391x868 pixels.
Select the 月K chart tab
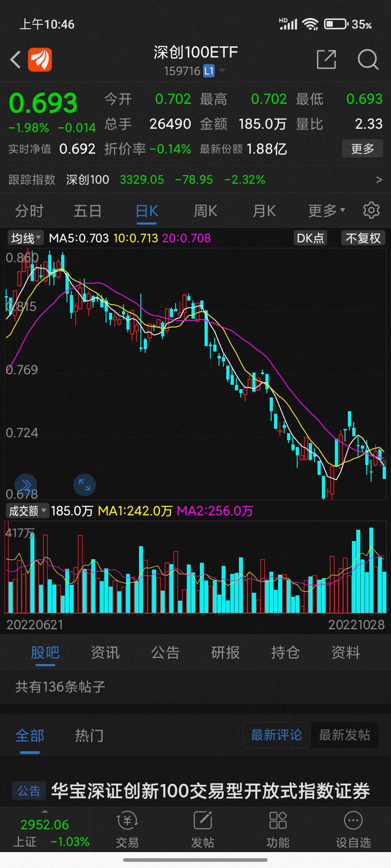[264, 210]
